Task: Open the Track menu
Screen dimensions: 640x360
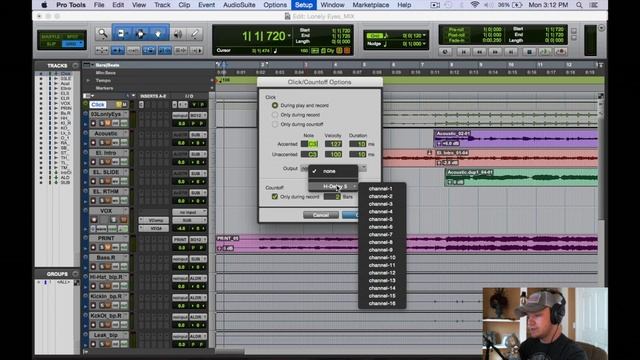Action: pos(162,5)
